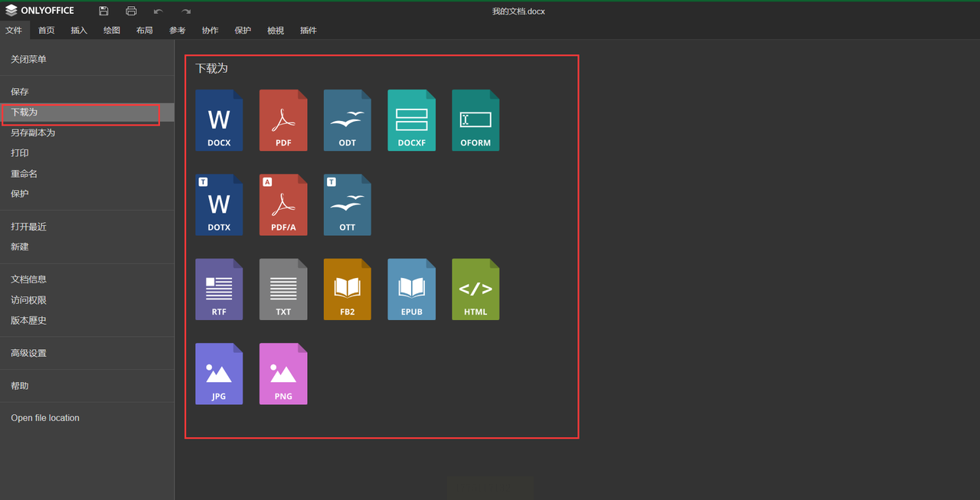Image resolution: width=980 pixels, height=500 pixels.
Task: Select 高级设置 from the file menu
Action: tap(28, 353)
